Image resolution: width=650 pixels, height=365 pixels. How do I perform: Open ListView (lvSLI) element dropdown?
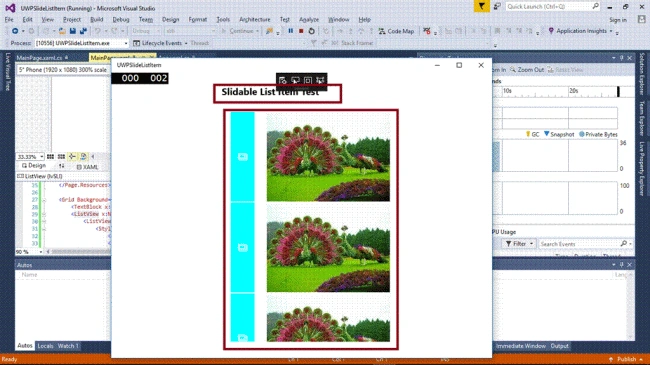(x=63, y=176)
